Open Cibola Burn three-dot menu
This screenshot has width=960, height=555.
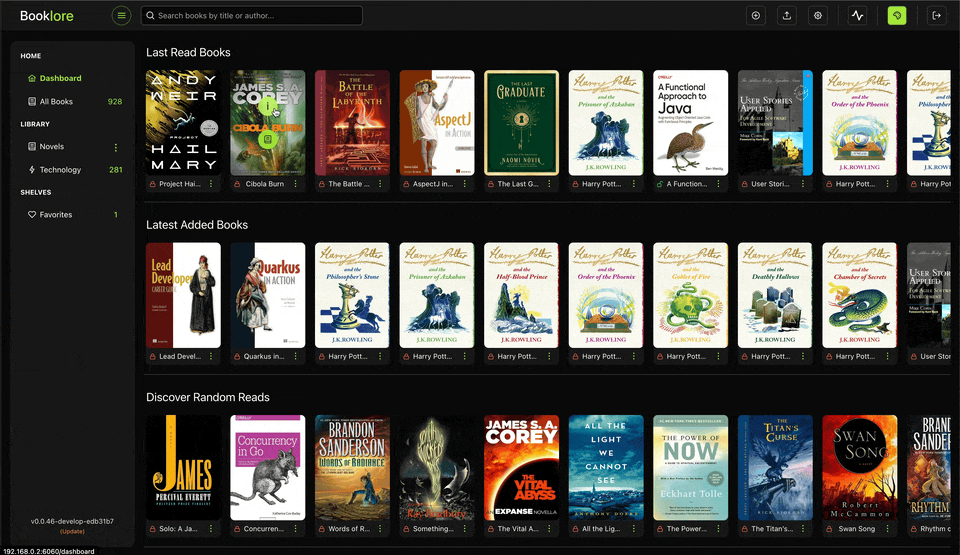point(296,184)
